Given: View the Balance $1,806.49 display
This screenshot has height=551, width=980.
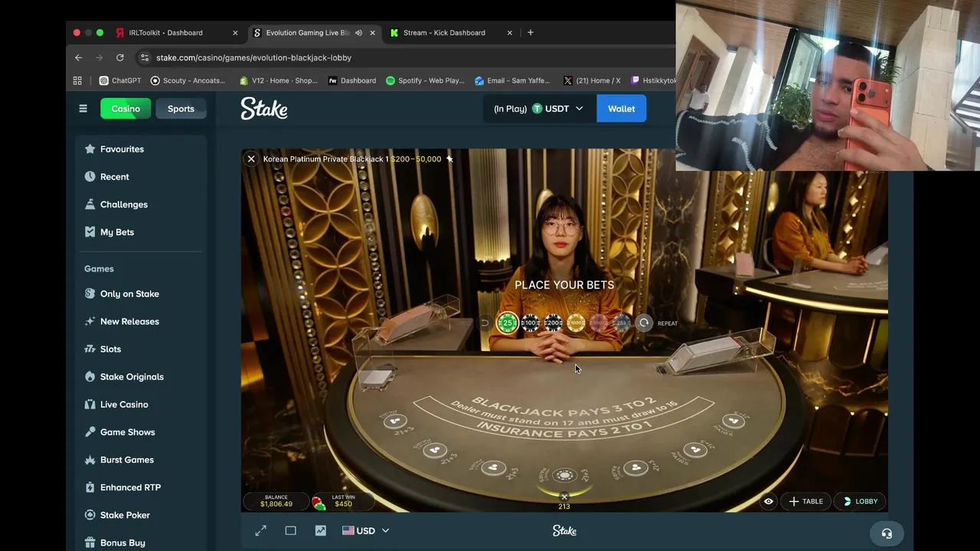Looking at the screenshot, I should click(x=276, y=501).
